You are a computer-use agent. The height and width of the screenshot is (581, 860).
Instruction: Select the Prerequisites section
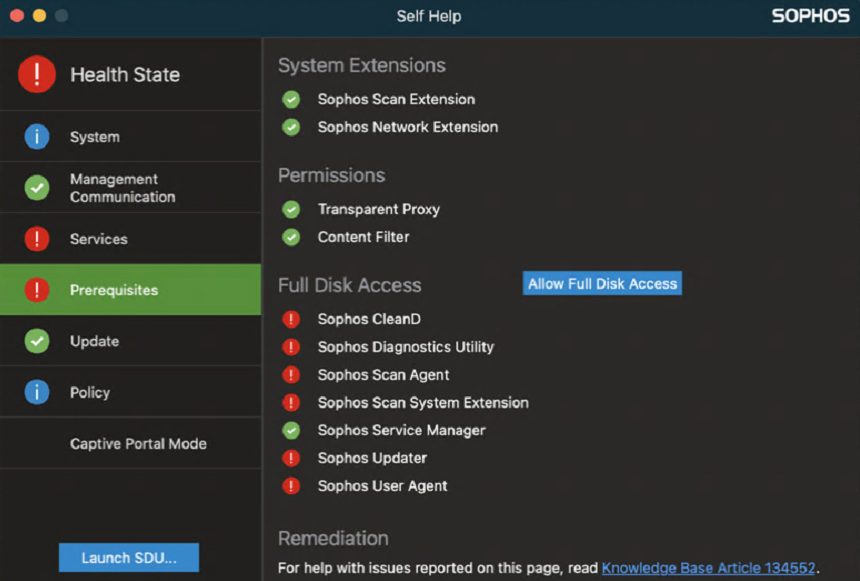tap(131, 290)
